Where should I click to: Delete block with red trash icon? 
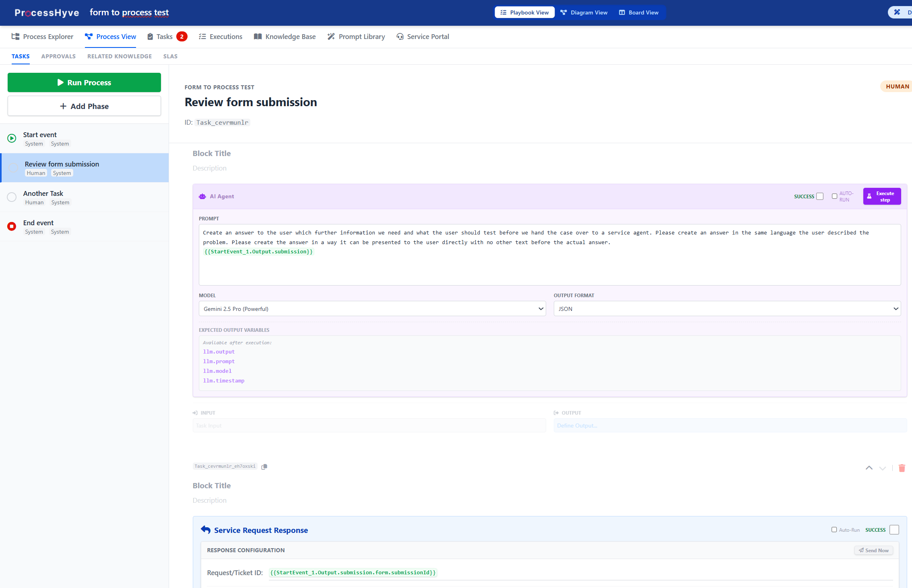pos(902,468)
